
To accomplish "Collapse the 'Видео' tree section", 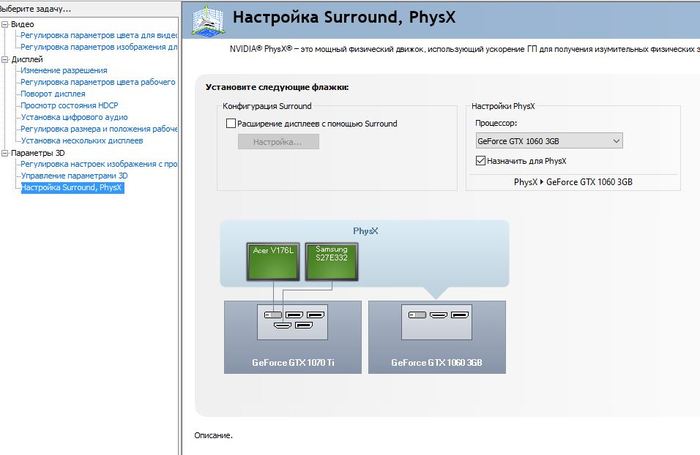I will [x=4, y=23].
